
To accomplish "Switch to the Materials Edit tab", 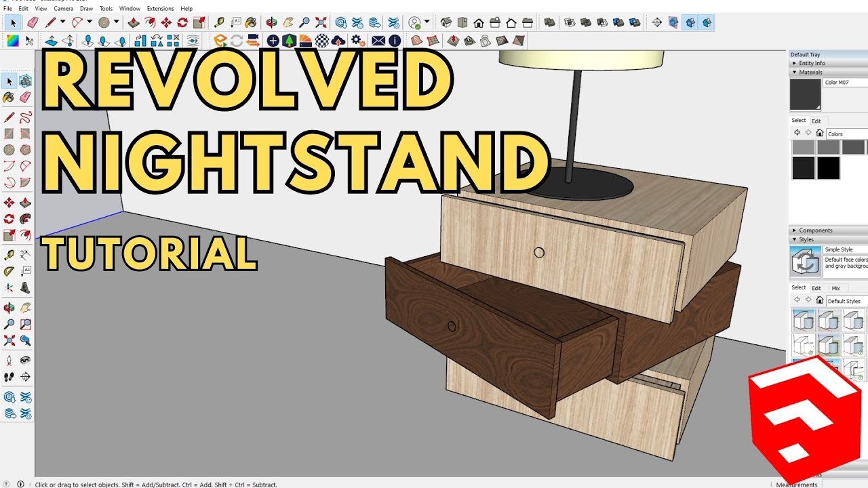I will [x=816, y=121].
